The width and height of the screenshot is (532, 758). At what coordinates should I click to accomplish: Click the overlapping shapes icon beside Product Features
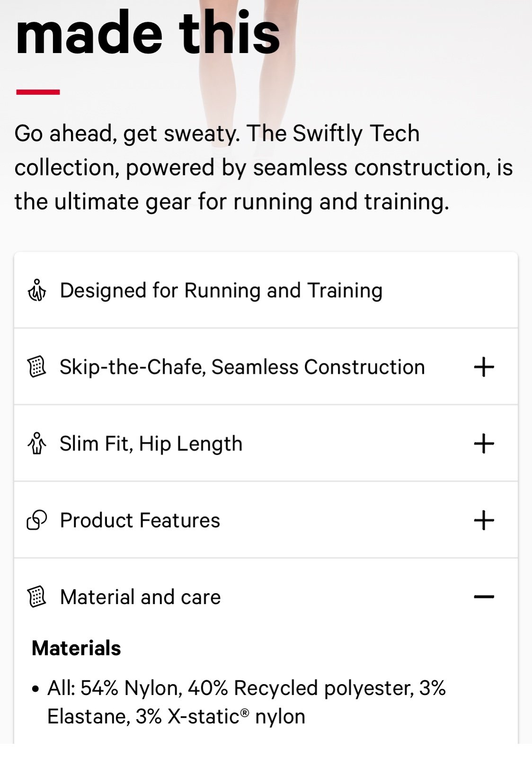pyautogui.click(x=37, y=520)
